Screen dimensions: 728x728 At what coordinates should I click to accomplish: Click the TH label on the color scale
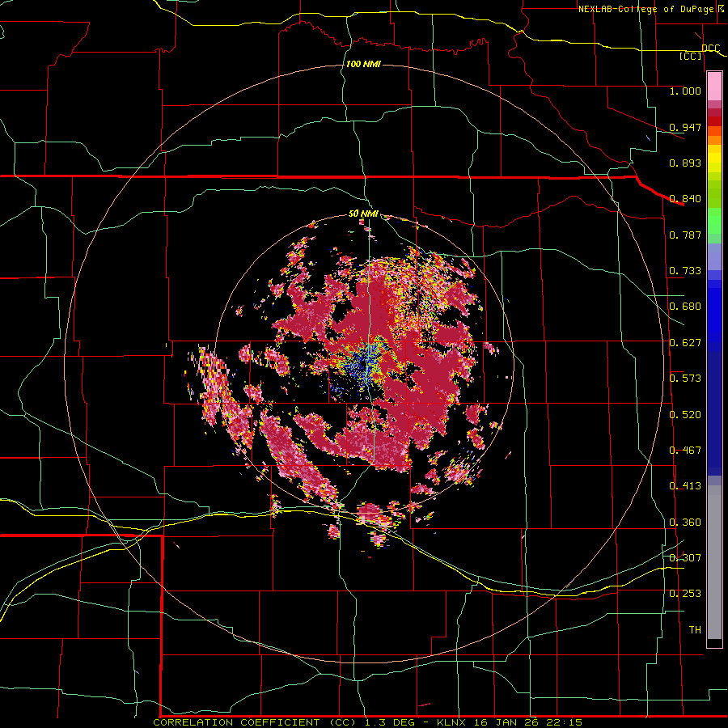(x=695, y=630)
